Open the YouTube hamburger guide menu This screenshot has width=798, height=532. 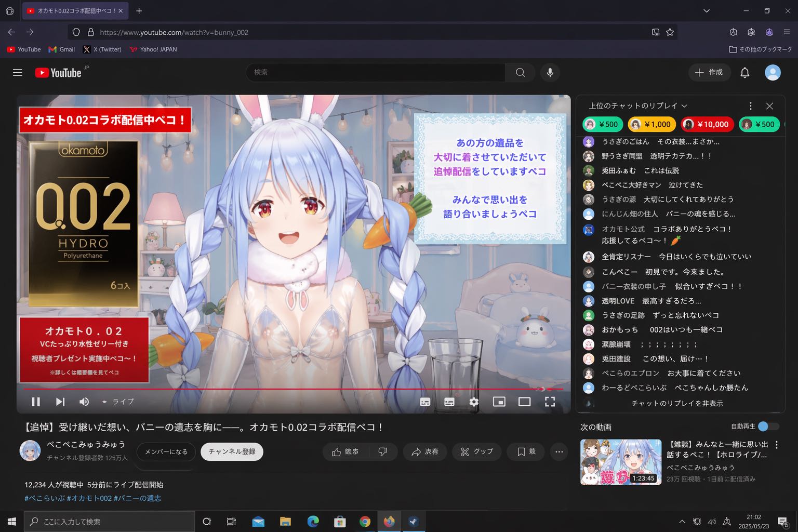point(18,73)
